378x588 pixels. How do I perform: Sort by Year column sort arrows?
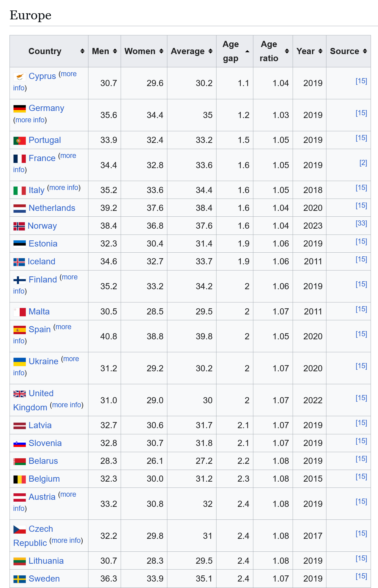(x=320, y=51)
